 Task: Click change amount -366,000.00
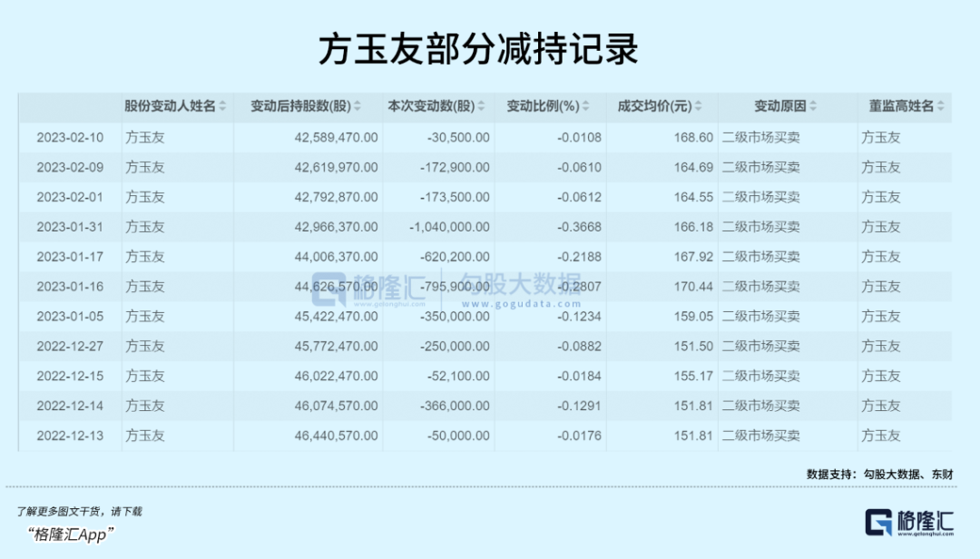[x=455, y=406]
